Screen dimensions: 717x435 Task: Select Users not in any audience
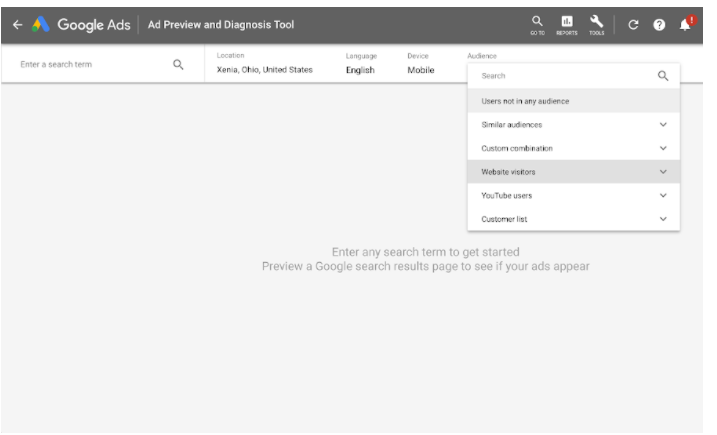[x=573, y=101]
